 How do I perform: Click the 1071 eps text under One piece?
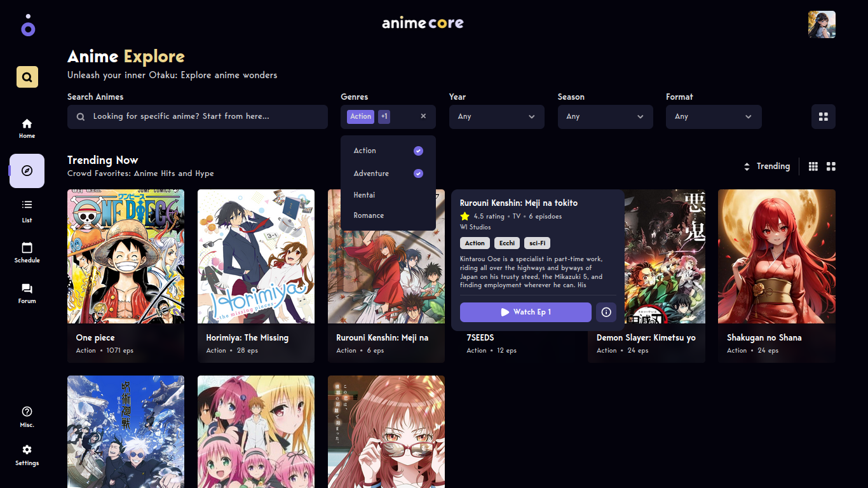coord(120,351)
